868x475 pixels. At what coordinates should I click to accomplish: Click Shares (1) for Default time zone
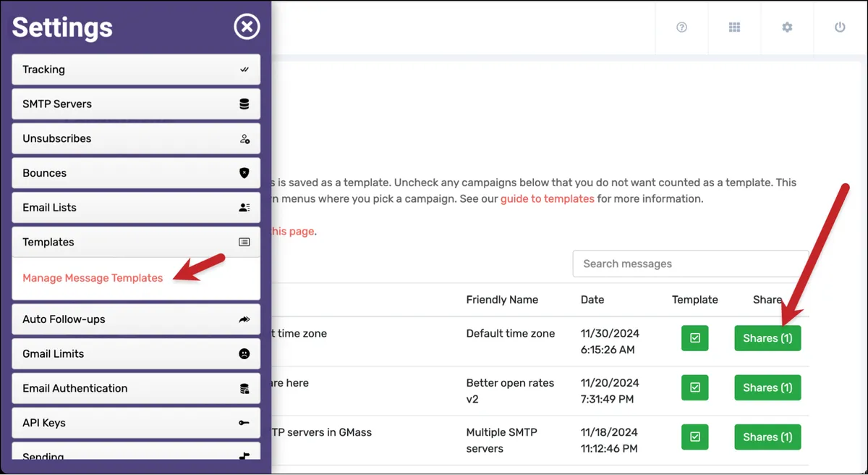pyautogui.click(x=767, y=338)
